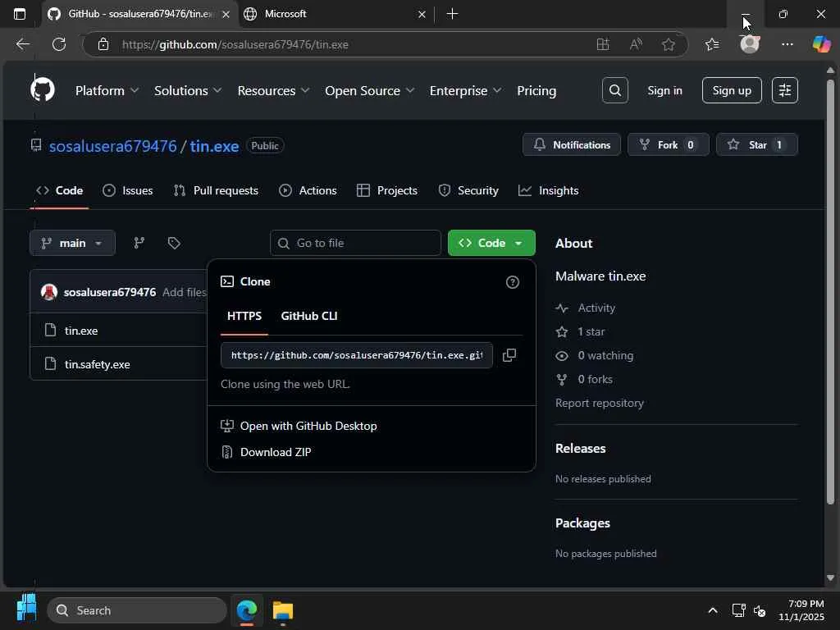Expand the Open Source navigation menu
The height and width of the screenshot is (630, 840).
tap(370, 90)
